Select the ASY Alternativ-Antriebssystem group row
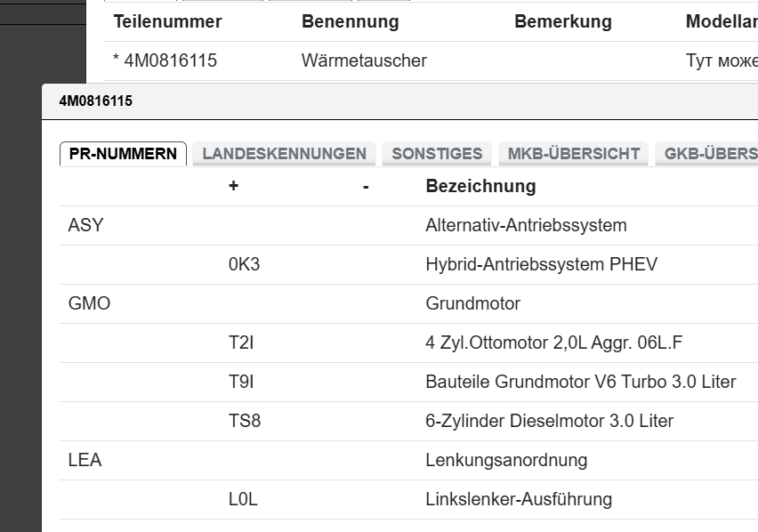 coord(85,225)
